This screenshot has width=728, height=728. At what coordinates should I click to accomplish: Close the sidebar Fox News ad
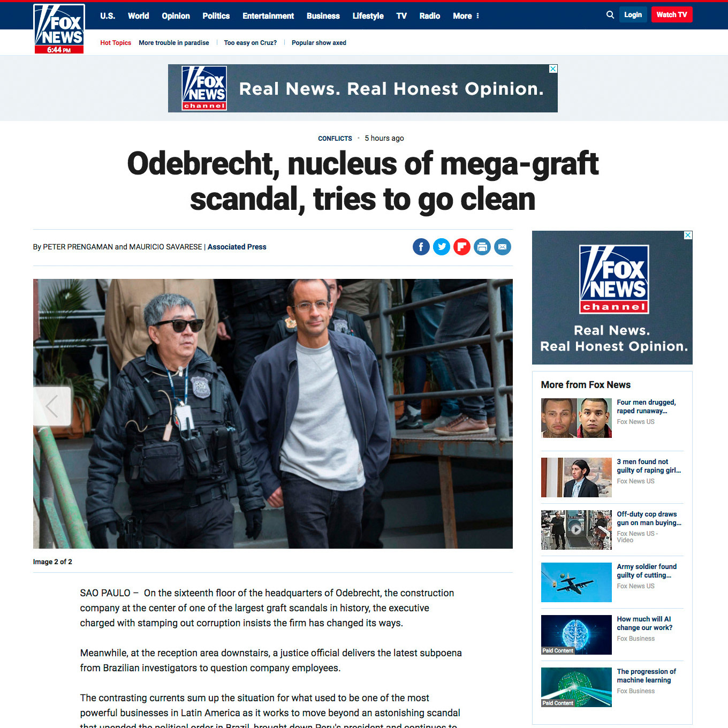688,235
